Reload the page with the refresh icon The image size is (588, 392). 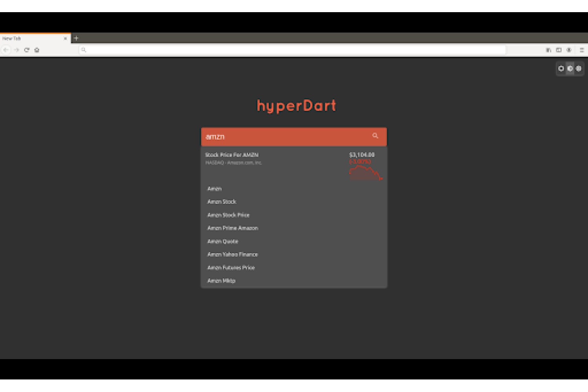pyautogui.click(x=27, y=50)
